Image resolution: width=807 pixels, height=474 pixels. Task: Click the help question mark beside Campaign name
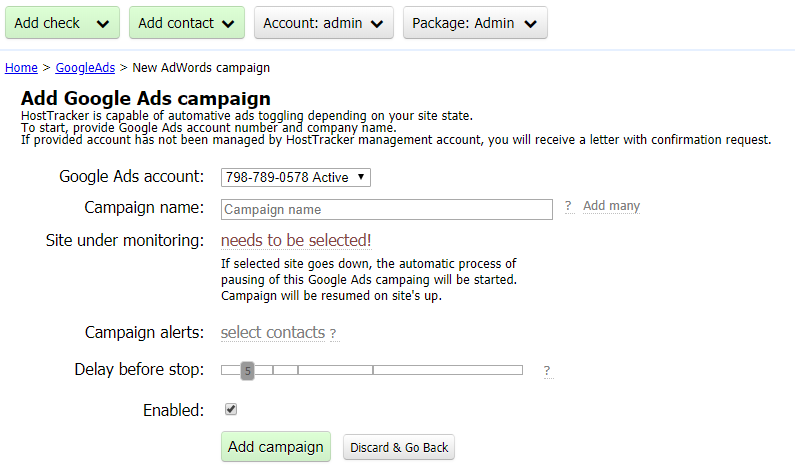[568, 206]
